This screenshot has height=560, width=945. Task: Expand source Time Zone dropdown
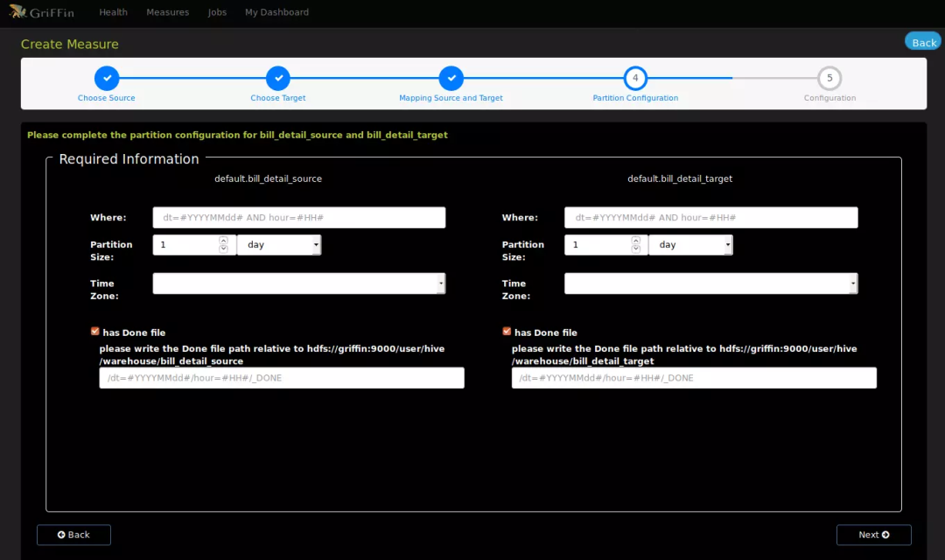[x=299, y=283]
